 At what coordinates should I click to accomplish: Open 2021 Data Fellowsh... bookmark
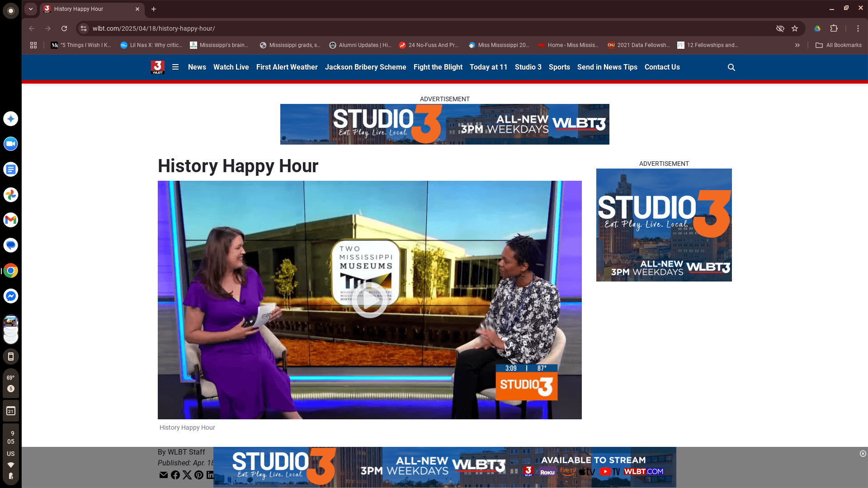tap(638, 45)
